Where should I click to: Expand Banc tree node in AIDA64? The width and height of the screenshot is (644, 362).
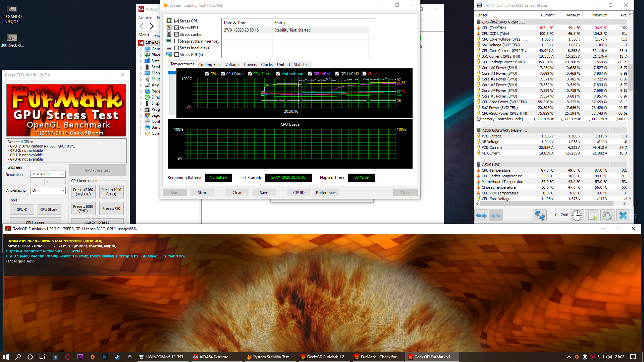[x=141, y=127]
